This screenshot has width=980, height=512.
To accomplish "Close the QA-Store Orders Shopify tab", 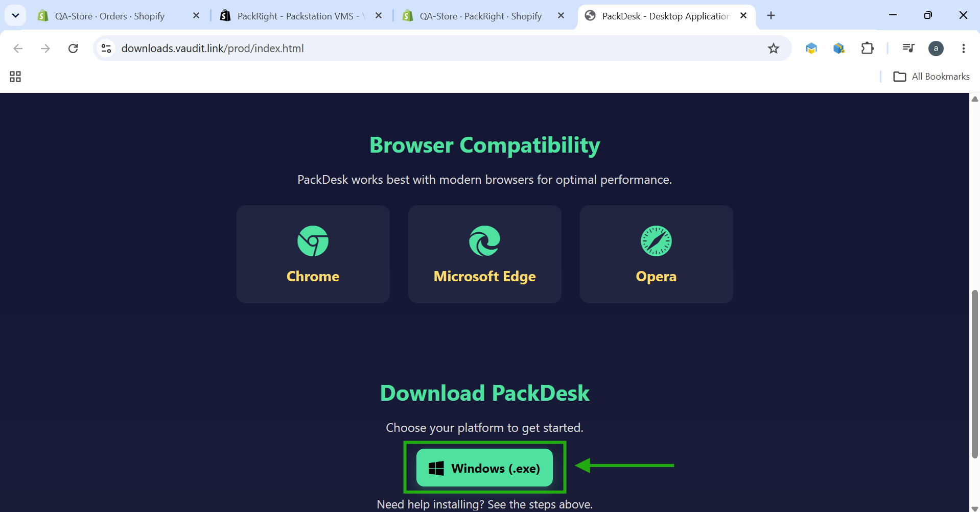I will click(196, 16).
